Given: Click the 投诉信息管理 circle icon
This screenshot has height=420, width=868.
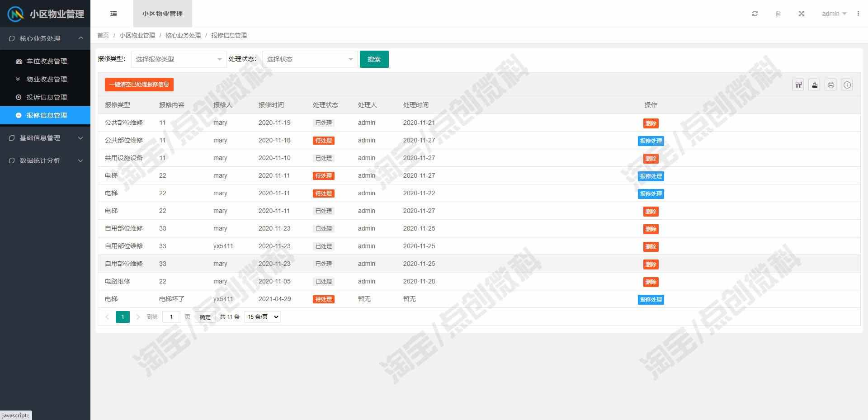Looking at the screenshot, I should (x=19, y=97).
